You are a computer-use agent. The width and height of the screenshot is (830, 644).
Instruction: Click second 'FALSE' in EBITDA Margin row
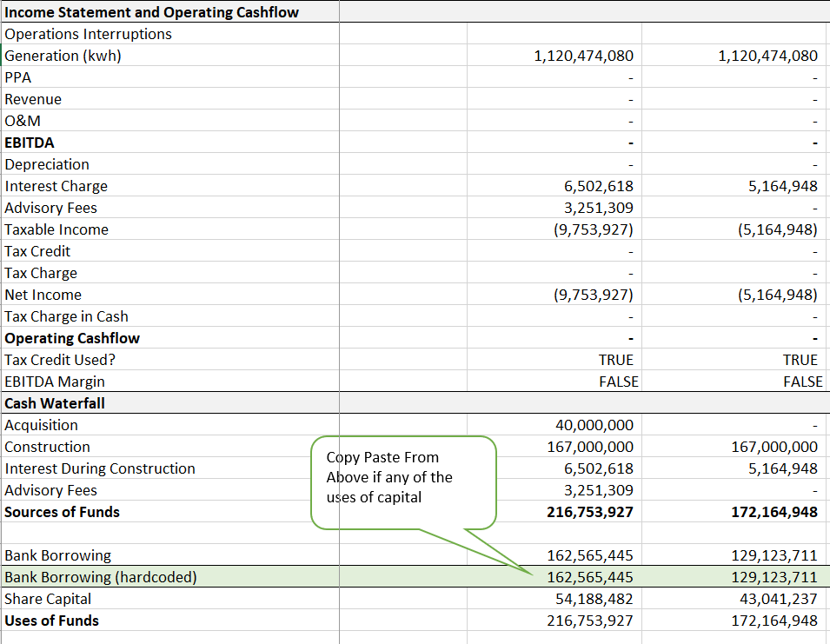803,382
